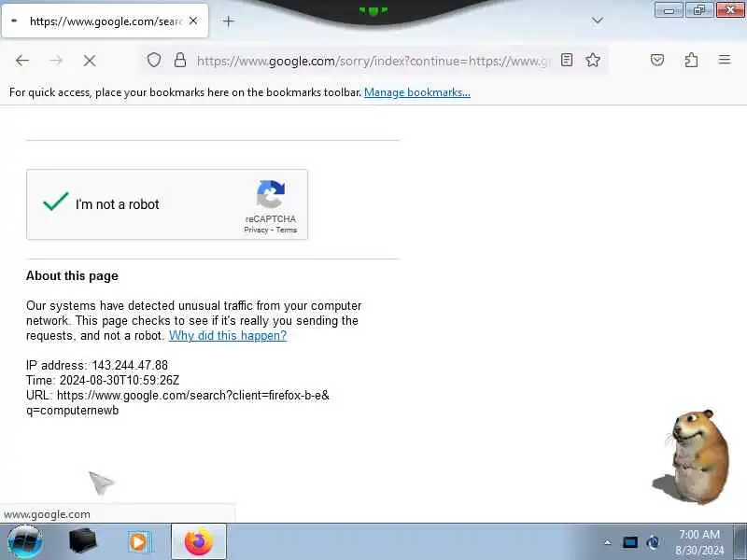The width and height of the screenshot is (747, 560).
Task: Click the Firefox taskbar icon
Action: tap(199, 542)
